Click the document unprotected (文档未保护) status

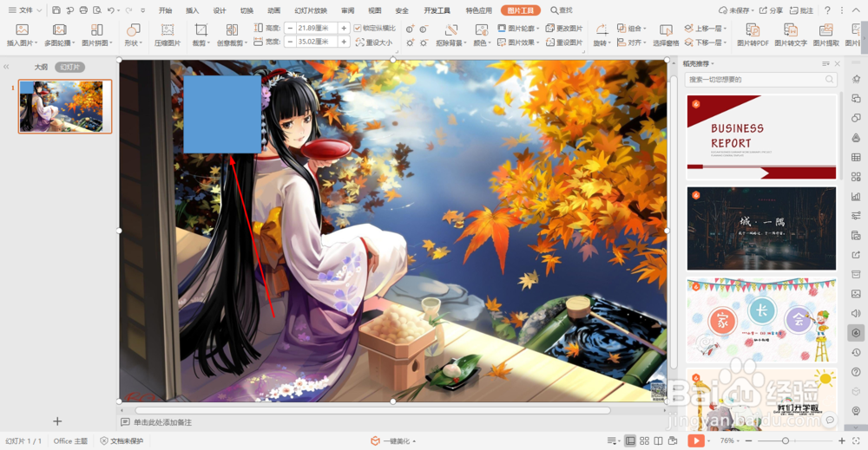[122, 440]
